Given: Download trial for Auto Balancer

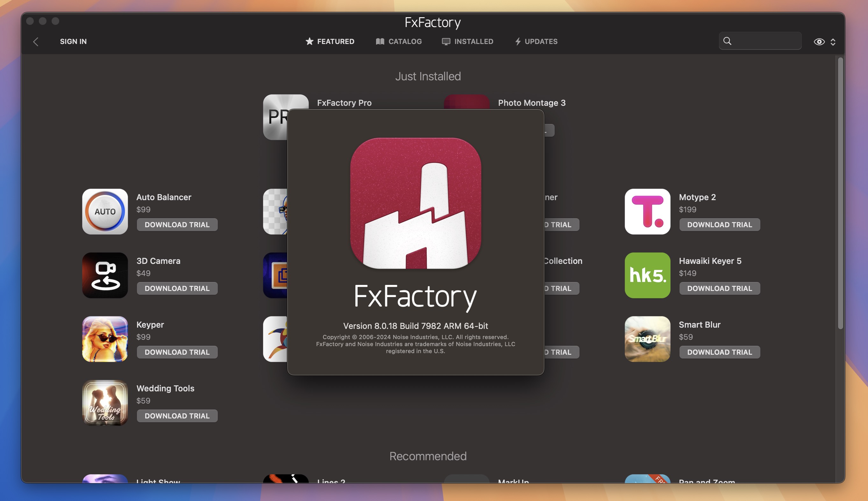Looking at the screenshot, I should pos(177,225).
